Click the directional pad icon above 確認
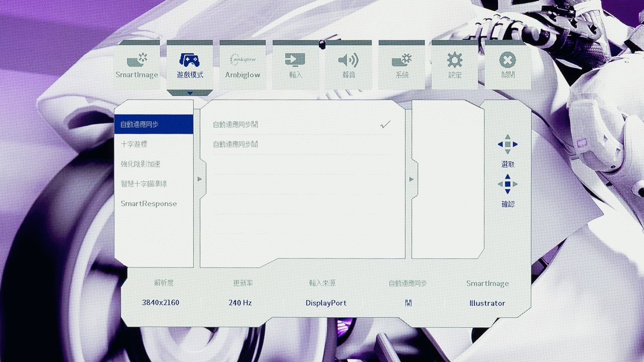 [x=508, y=184]
